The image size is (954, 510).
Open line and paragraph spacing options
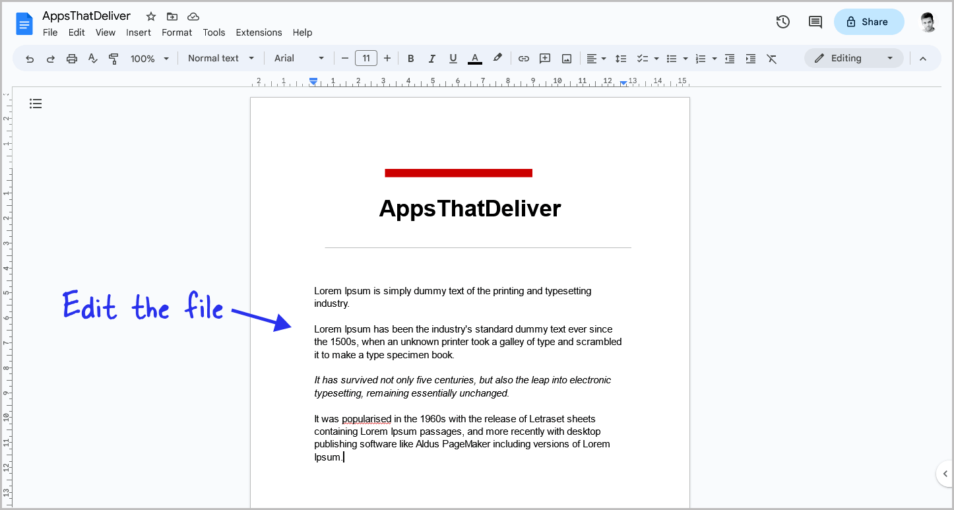(x=621, y=59)
